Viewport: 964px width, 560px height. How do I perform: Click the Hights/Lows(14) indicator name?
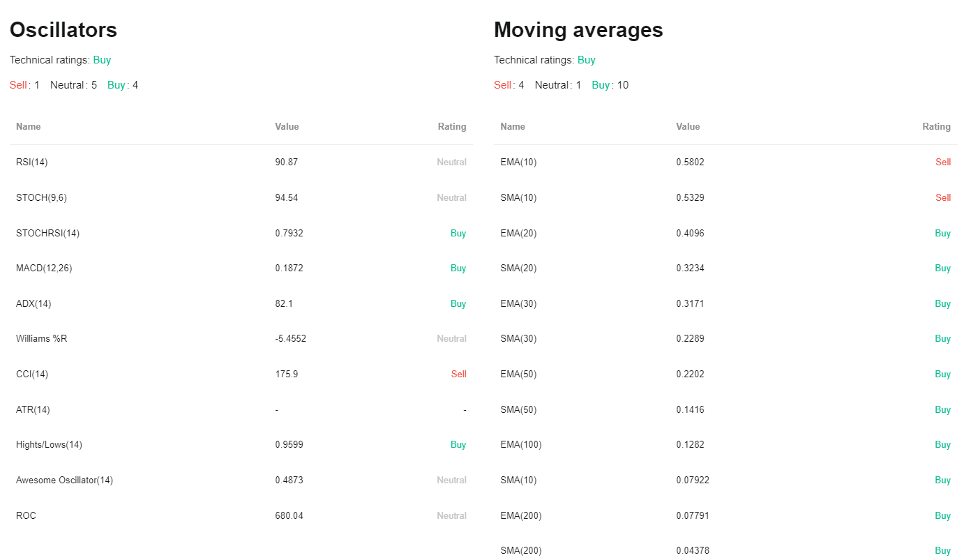click(x=49, y=445)
